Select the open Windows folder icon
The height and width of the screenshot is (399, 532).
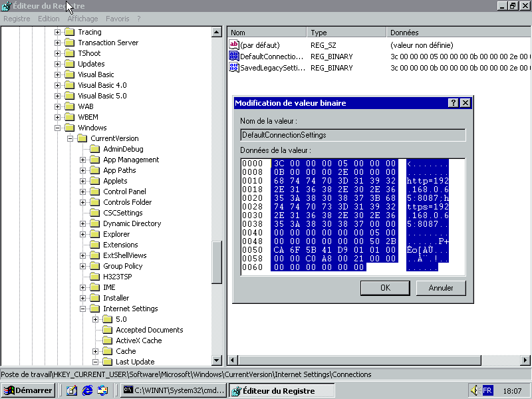pyautogui.click(x=70, y=128)
